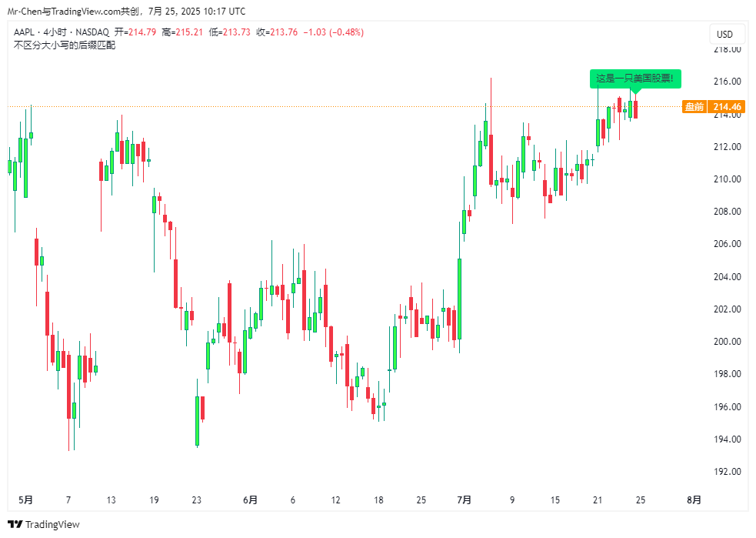Click the header text Mr-Chen与TradingView.com共创
The height and width of the screenshot is (538, 756).
point(74,11)
